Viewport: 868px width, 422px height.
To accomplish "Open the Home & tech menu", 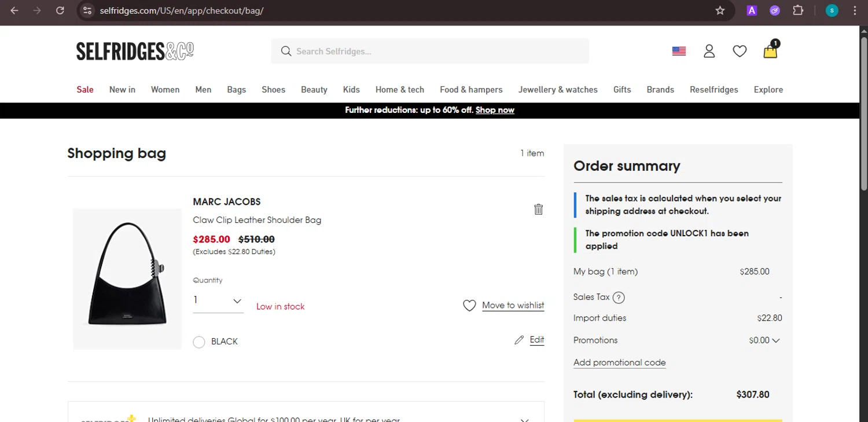I will click(x=400, y=90).
